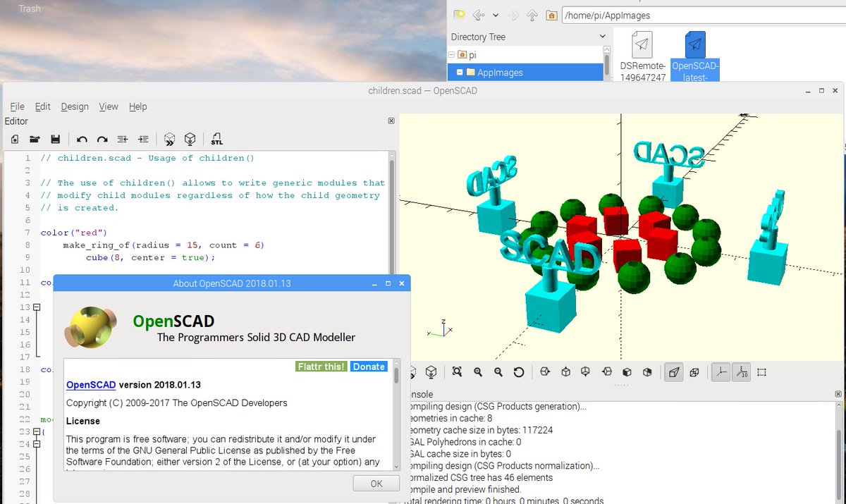Zoom in on the 3D view

(x=478, y=372)
